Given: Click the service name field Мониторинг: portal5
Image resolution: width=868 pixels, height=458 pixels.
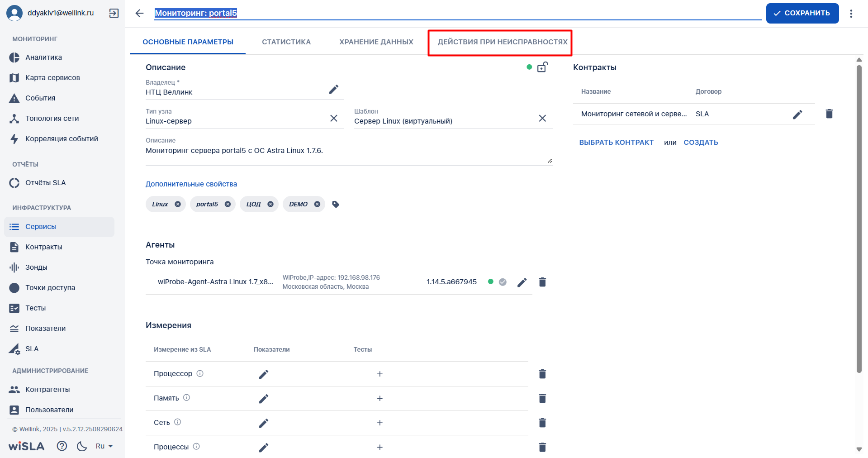Looking at the screenshot, I should [458, 13].
